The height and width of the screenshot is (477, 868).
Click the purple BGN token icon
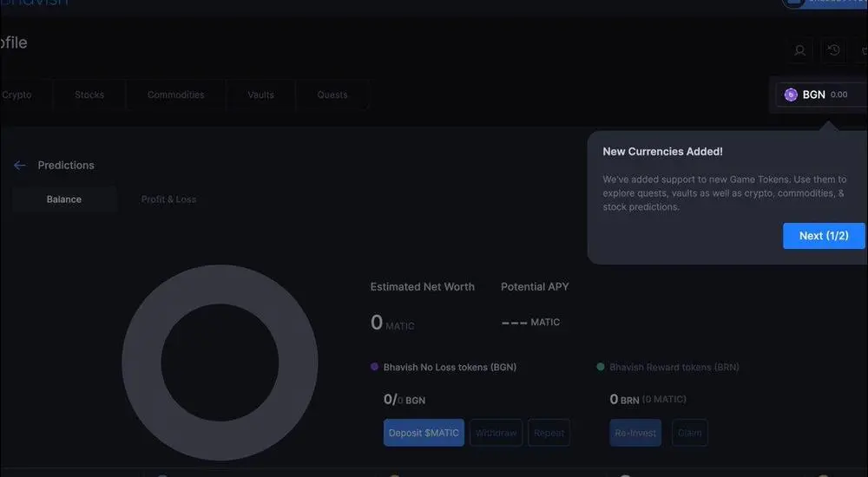(x=791, y=95)
